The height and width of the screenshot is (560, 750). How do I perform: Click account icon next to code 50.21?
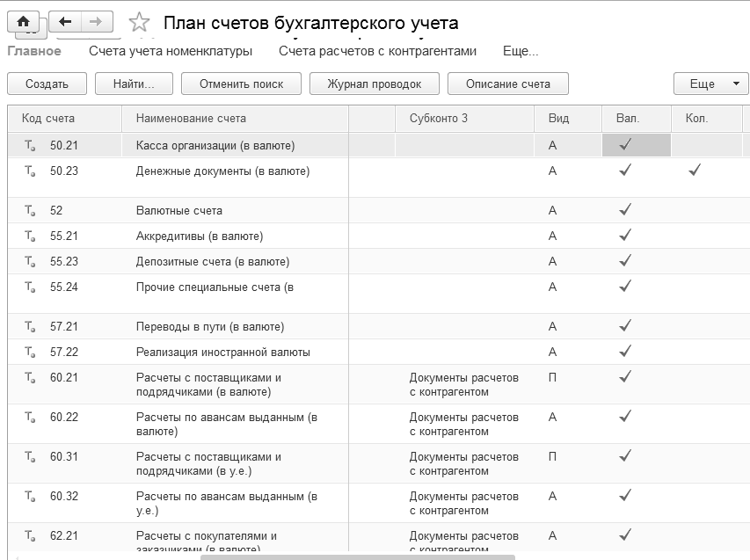pos(30,146)
